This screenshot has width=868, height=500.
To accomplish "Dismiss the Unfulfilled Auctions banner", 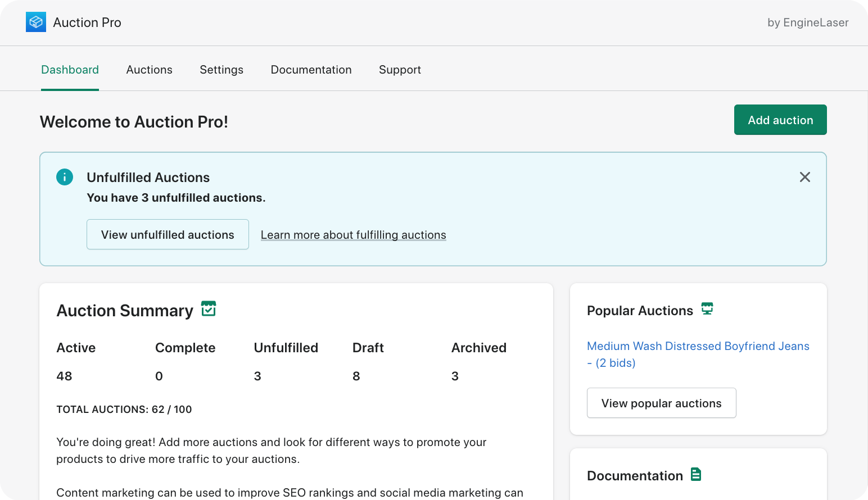I will [805, 177].
